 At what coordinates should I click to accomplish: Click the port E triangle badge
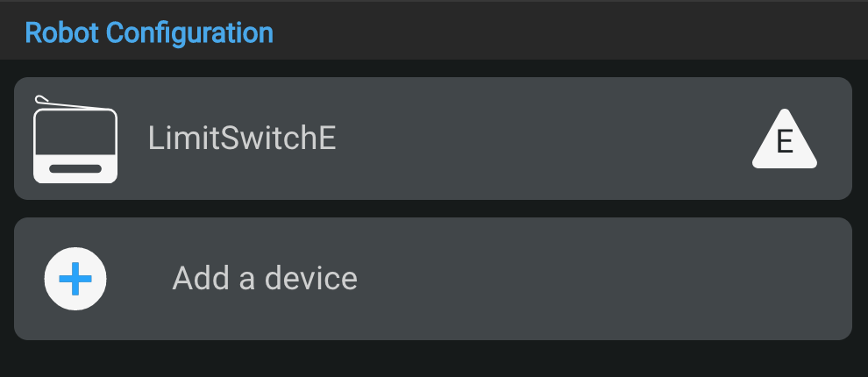[785, 140]
